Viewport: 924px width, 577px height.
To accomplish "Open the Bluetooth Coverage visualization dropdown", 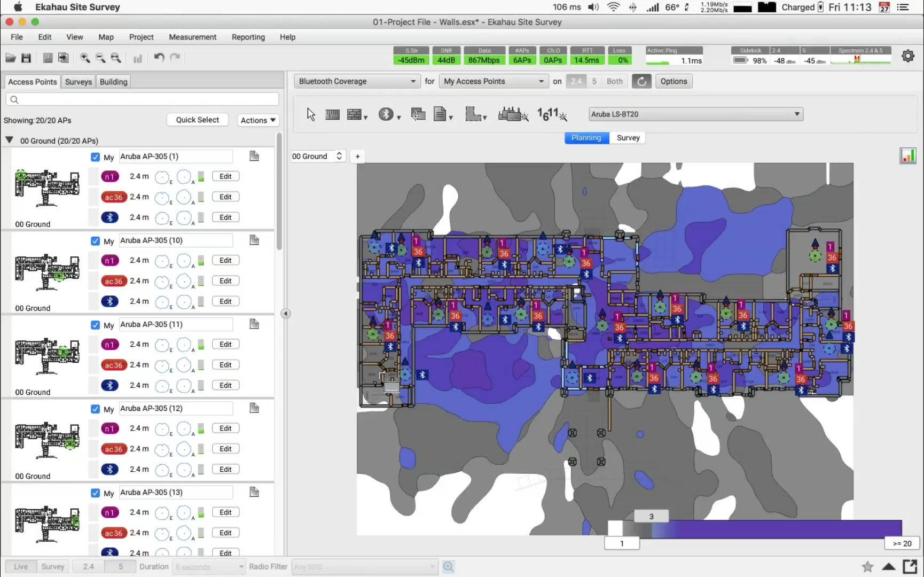I will click(357, 81).
